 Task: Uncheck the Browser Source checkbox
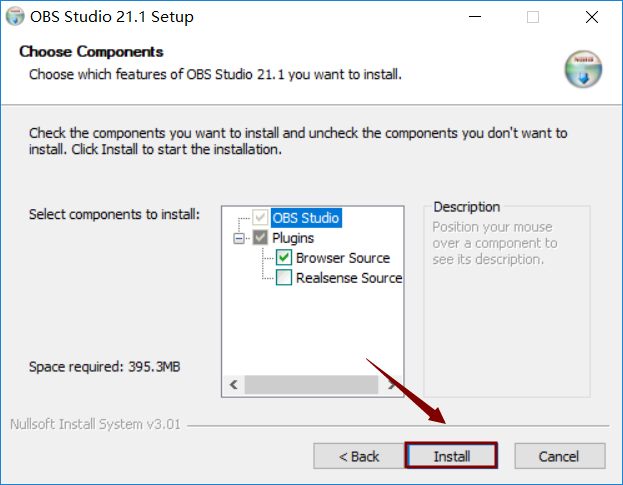(284, 258)
